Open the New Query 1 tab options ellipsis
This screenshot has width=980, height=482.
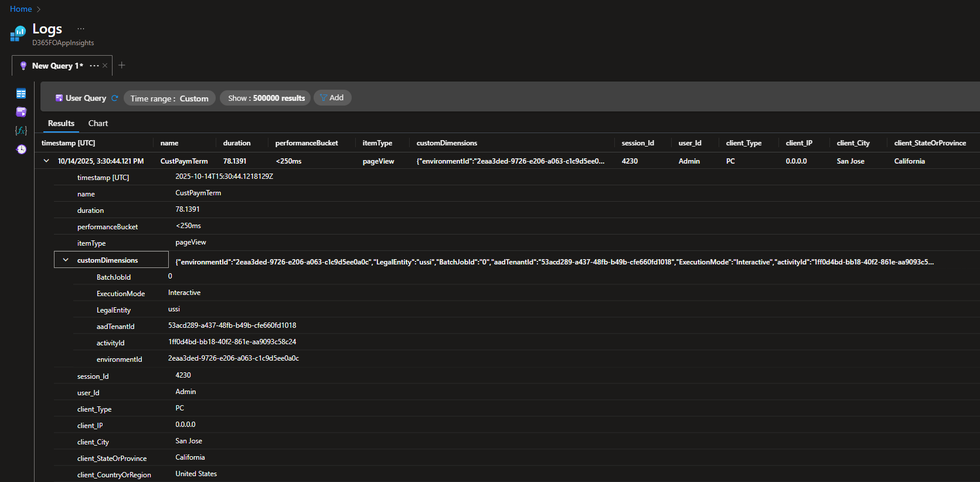click(94, 66)
